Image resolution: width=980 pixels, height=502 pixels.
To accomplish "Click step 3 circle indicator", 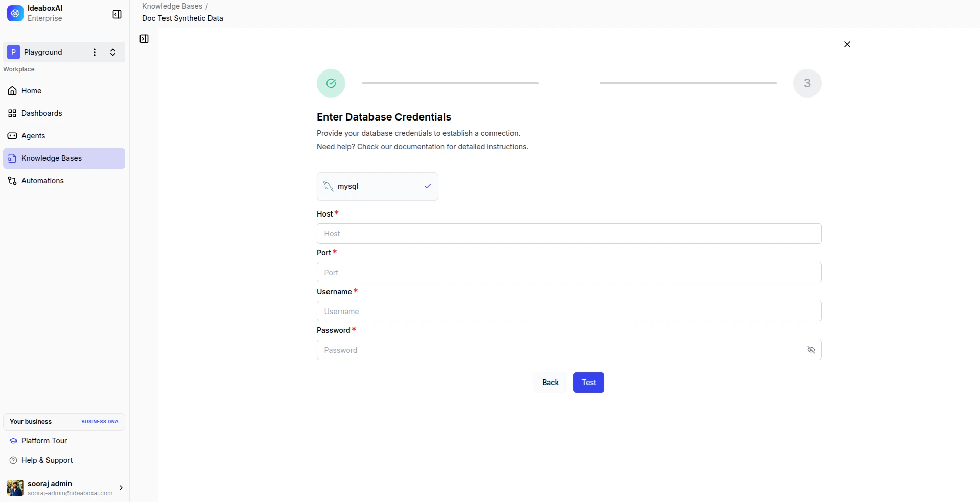I will point(807,83).
